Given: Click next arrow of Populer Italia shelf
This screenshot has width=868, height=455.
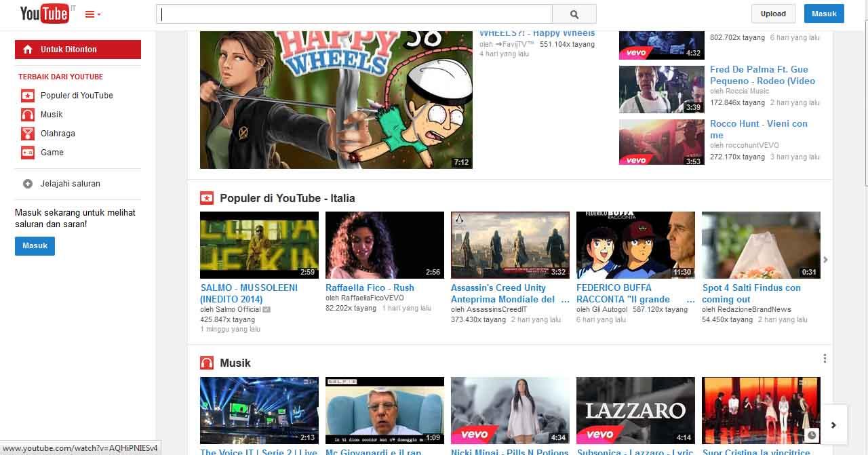Looking at the screenshot, I should coord(825,260).
